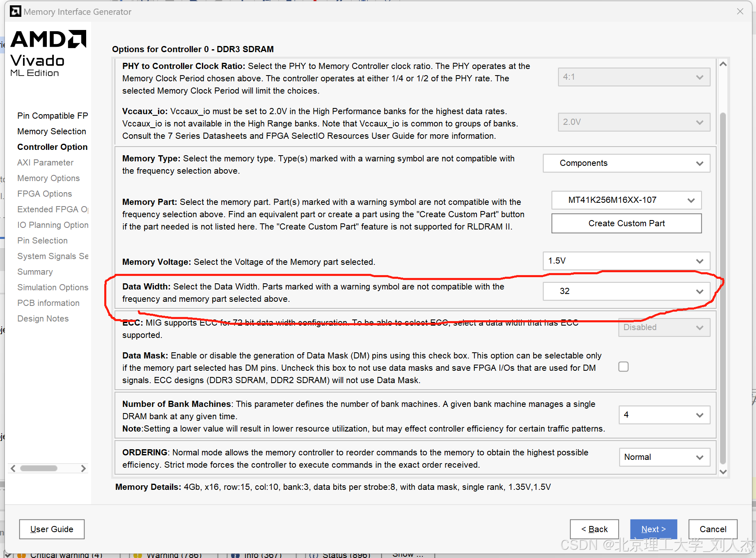The width and height of the screenshot is (756, 558).
Task: Open the Data Width 32 dropdown
Action: tap(626, 292)
